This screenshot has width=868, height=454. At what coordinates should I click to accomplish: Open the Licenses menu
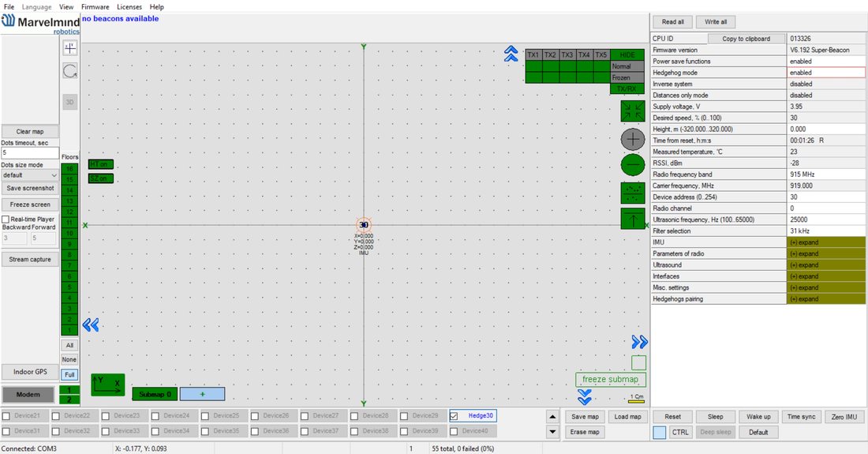point(129,6)
